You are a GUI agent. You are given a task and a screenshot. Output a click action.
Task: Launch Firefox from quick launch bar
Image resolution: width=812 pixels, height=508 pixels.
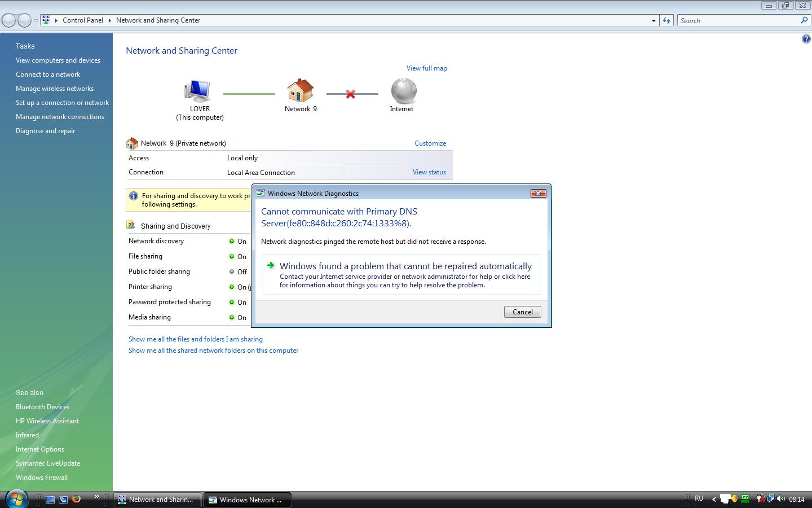(77, 499)
